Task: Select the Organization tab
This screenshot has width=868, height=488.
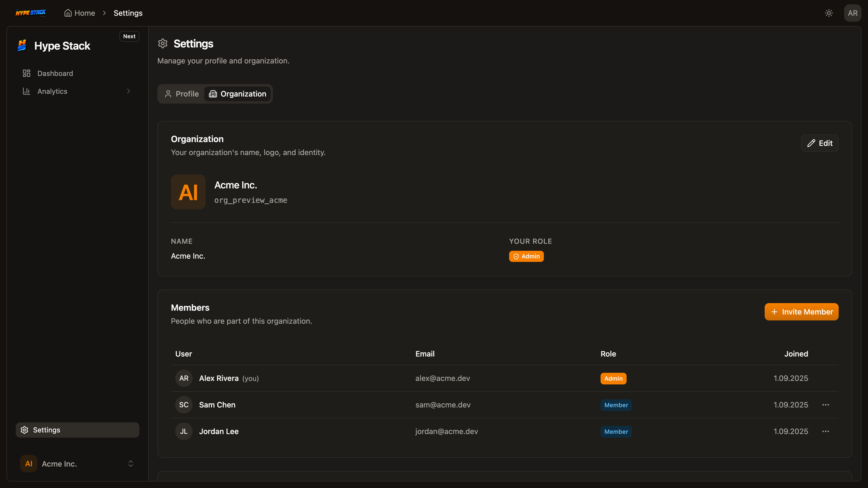Action: tap(238, 94)
